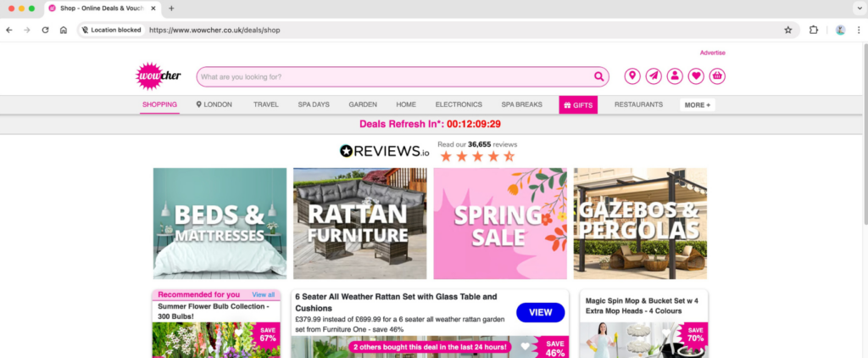This screenshot has width=868, height=358.
Task: Open the SPA DAYS category
Action: coord(314,104)
